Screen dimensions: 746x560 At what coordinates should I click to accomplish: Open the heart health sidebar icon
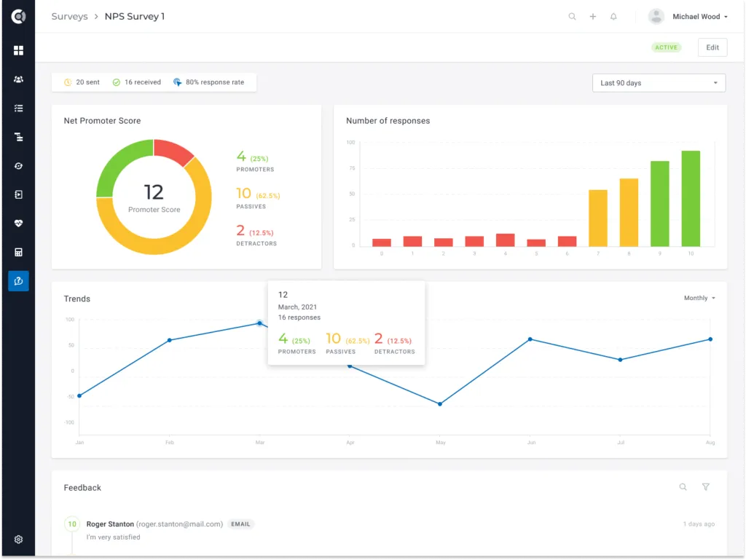tap(18, 224)
